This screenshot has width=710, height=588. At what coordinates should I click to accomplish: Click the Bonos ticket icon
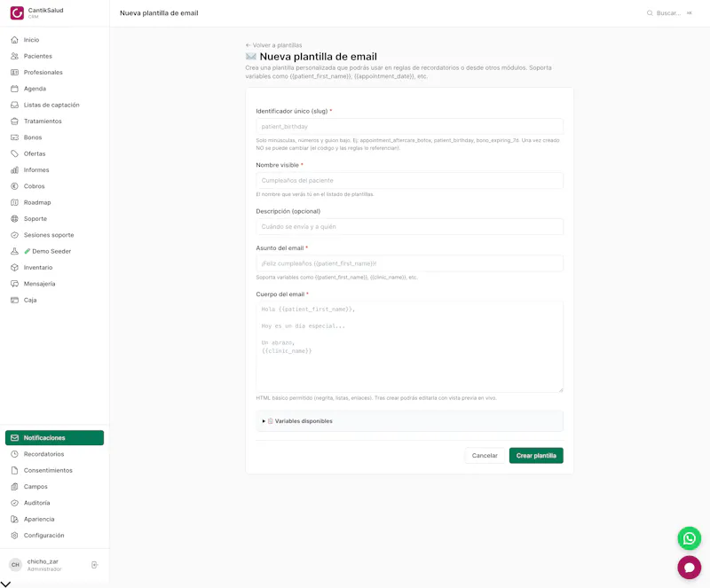coord(14,137)
